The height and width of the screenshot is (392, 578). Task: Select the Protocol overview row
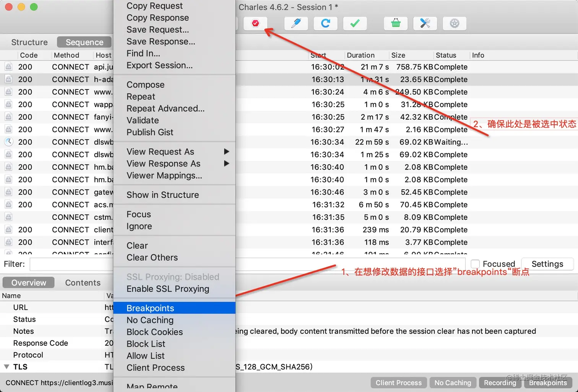coord(289,355)
